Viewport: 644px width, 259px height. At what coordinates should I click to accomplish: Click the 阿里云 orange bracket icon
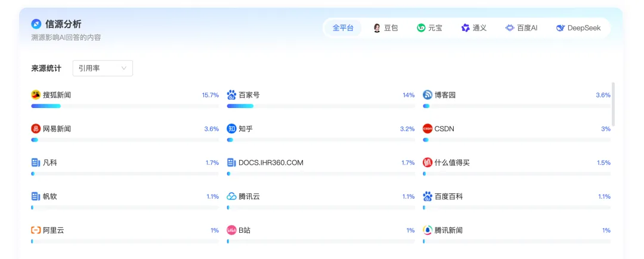(x=36, y=230)
